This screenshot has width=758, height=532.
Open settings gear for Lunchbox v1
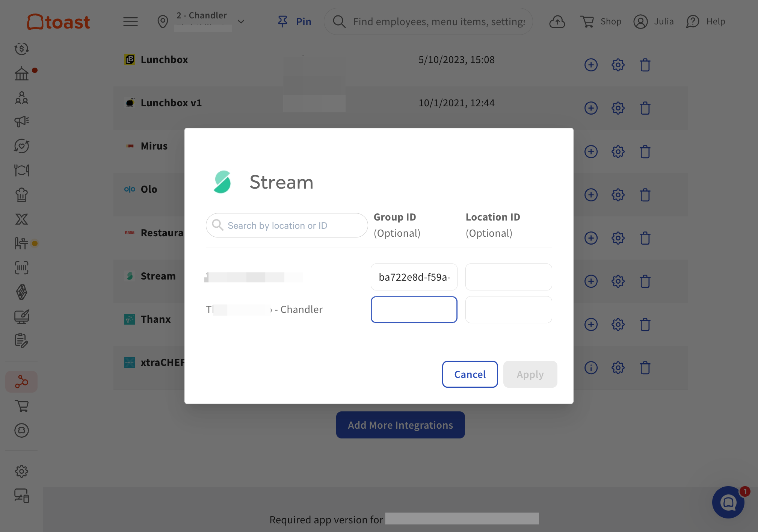618,108
